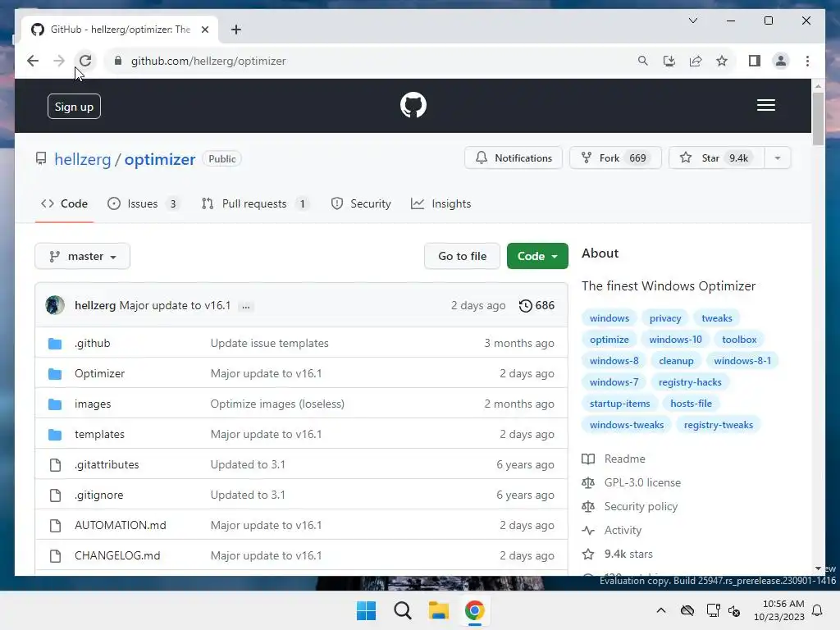Click the browser forward arrow
This screenshot has width=840, height=630.
(x=59, y=61)
